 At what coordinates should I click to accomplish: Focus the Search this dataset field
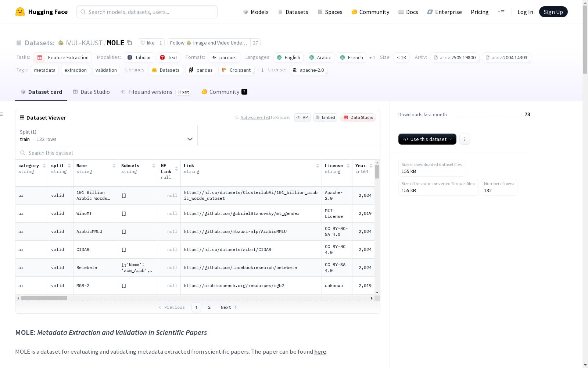click(x=198, y=153)
